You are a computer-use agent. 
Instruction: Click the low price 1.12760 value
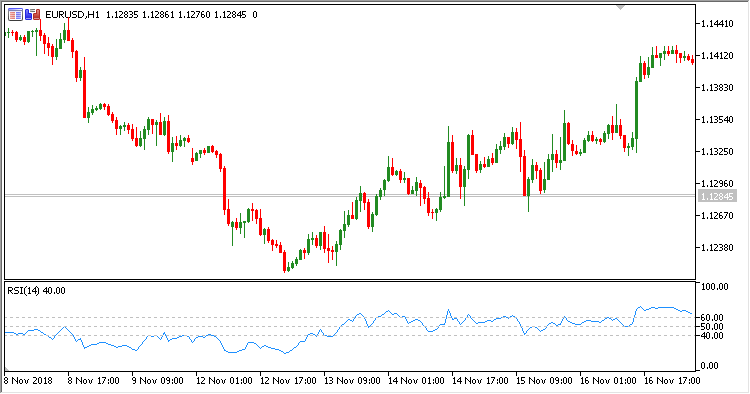click(x=194, y=15)
